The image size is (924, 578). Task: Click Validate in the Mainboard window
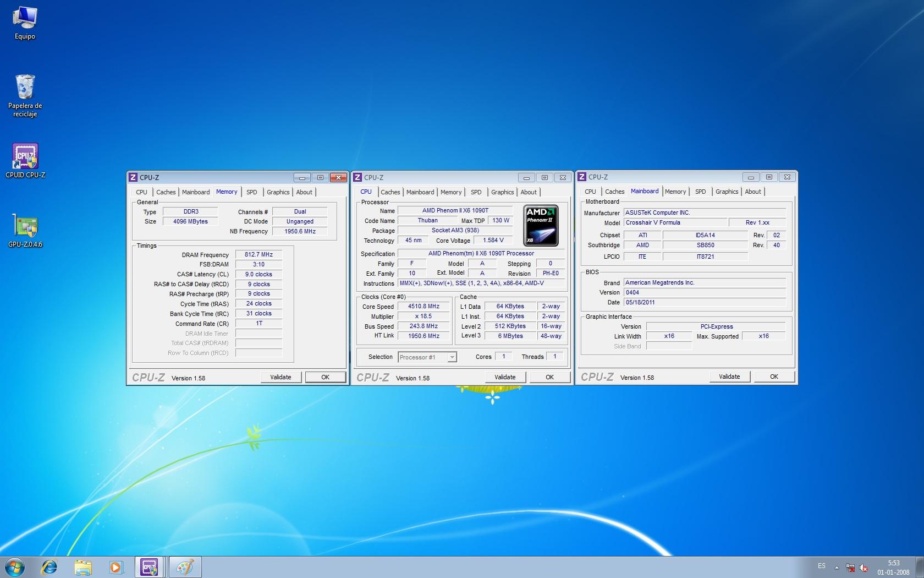pos(729,377)
